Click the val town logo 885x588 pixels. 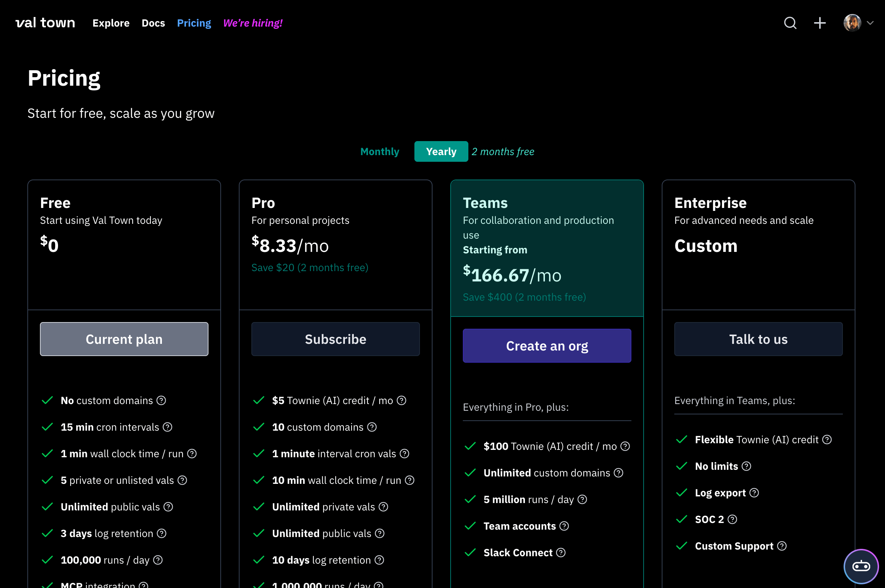[45, 23]
